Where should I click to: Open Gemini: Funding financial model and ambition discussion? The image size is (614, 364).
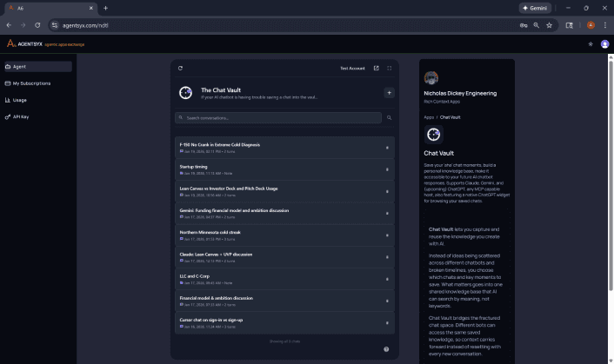pos(284,214)
